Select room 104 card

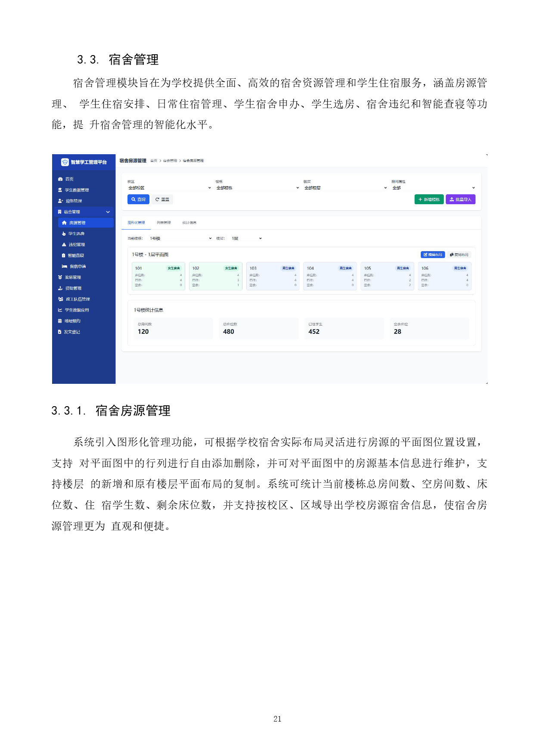point(330,276)
